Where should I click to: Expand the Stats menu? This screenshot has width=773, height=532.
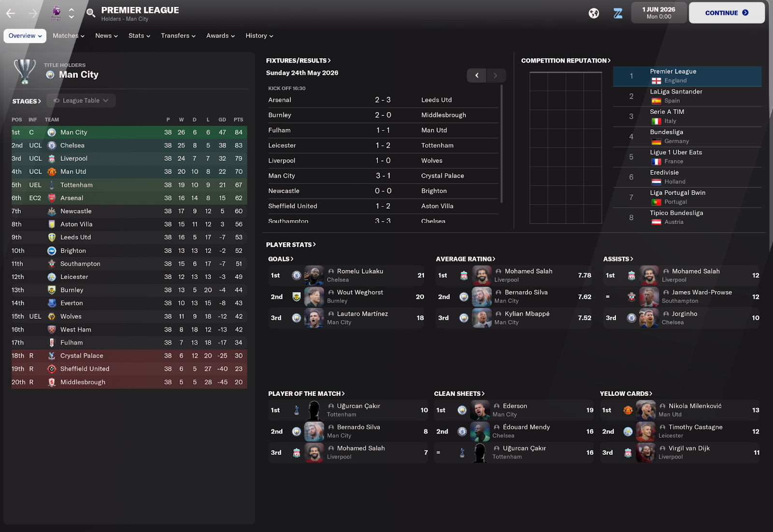coord(139,36)
